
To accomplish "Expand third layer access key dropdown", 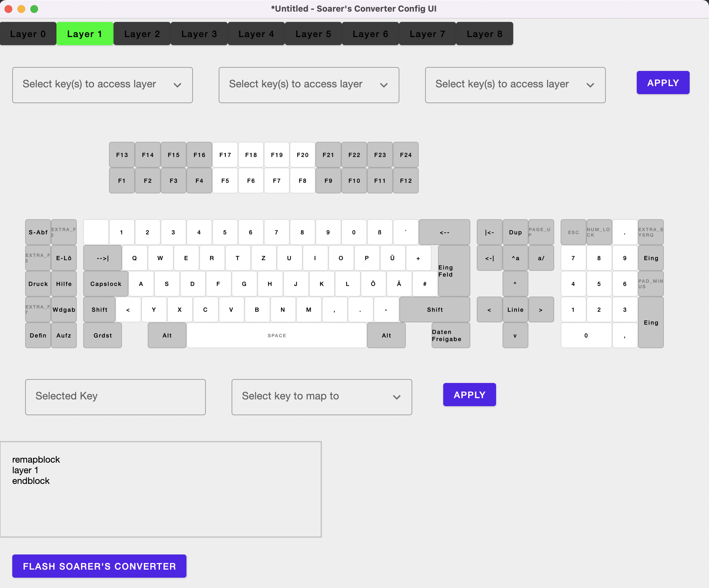I will (x=515, y=85).
